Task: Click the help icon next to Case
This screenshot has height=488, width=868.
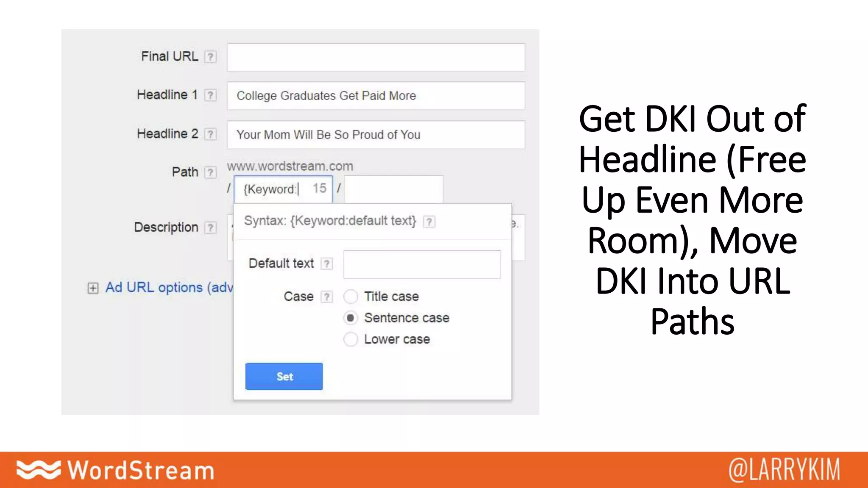Action: 326,297
